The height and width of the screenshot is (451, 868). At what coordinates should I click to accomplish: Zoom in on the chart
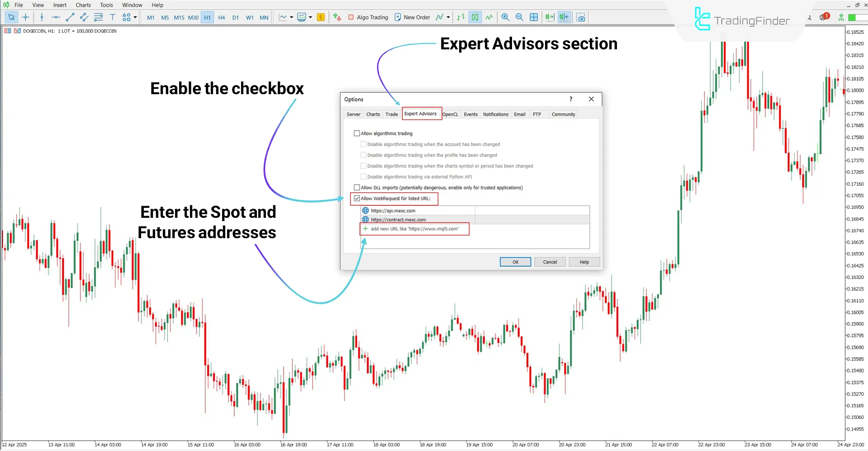coord(505,17)
